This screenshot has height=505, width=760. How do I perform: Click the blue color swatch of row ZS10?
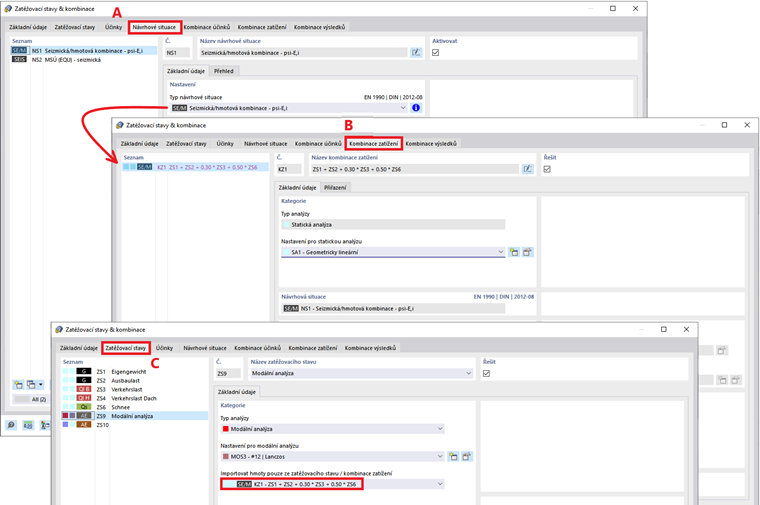65,425
